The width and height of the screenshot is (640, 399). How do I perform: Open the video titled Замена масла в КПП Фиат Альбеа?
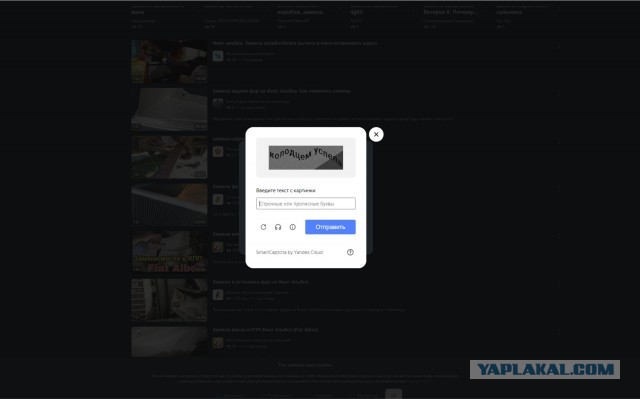click(265, 330)
